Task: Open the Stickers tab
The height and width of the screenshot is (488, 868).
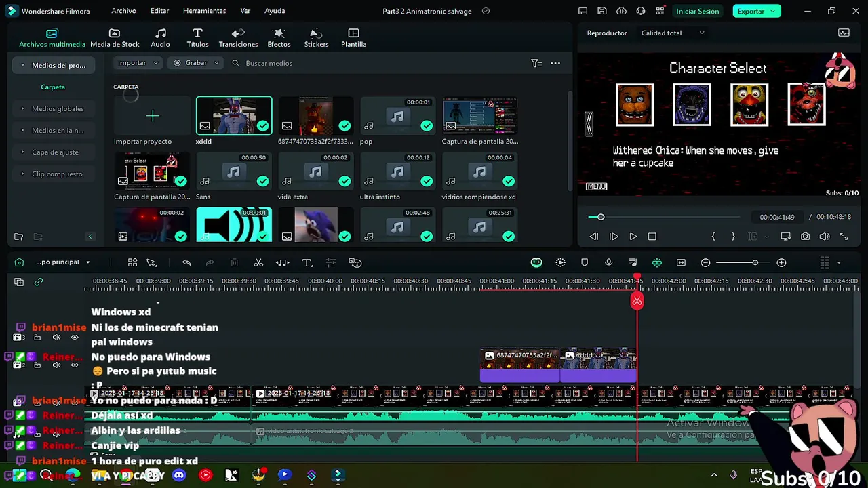Action: tap(316, 38)
